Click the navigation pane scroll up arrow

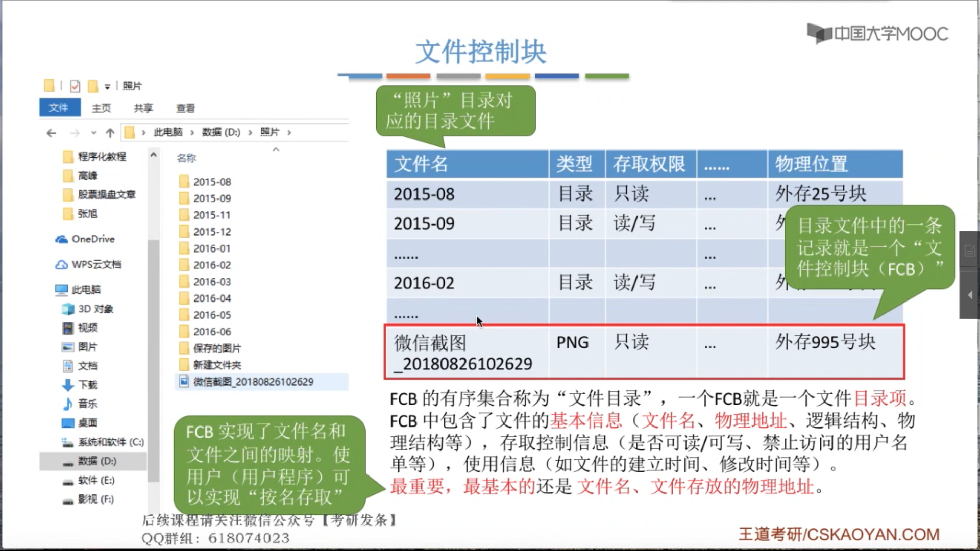[153, 154]
